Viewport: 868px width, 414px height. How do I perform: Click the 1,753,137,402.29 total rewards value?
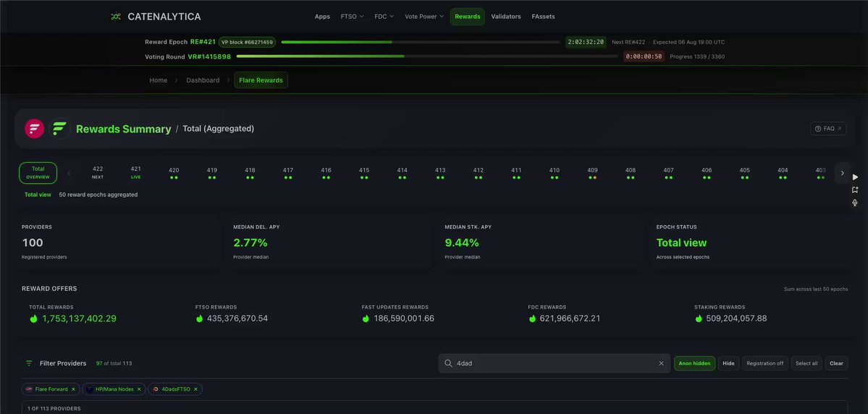point(79,318)
